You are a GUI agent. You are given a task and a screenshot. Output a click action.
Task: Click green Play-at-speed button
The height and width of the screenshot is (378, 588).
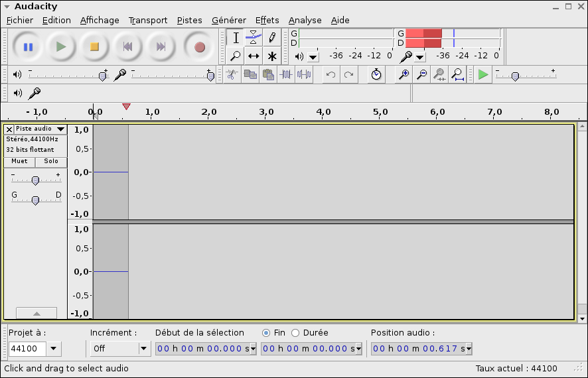pyautogui.click(x=483, y=74)
